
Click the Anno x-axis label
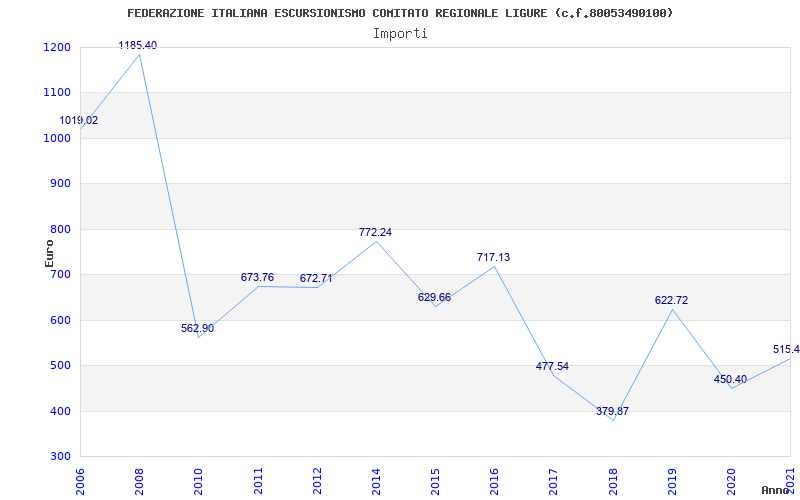coord(778,490)
